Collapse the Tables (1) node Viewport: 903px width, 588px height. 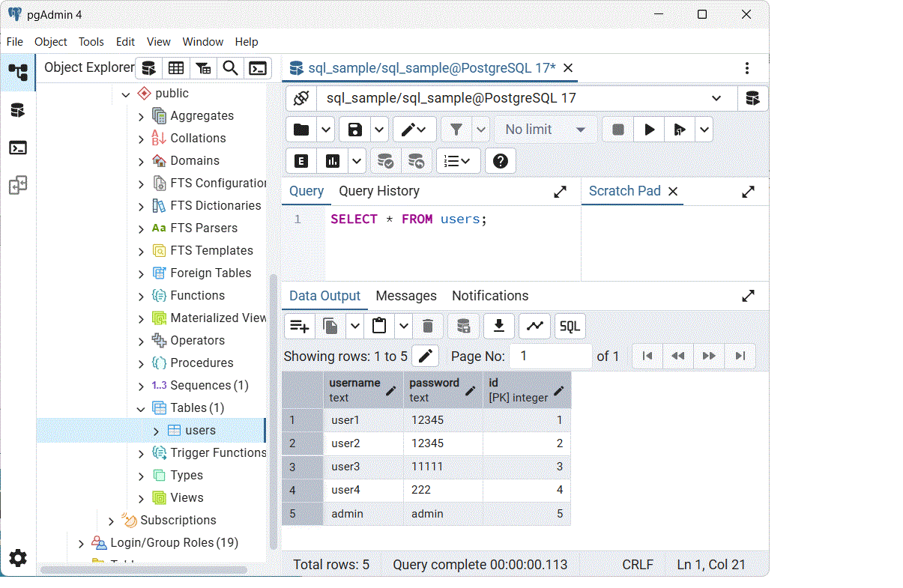pyautogui.click(x=141, y=408)
